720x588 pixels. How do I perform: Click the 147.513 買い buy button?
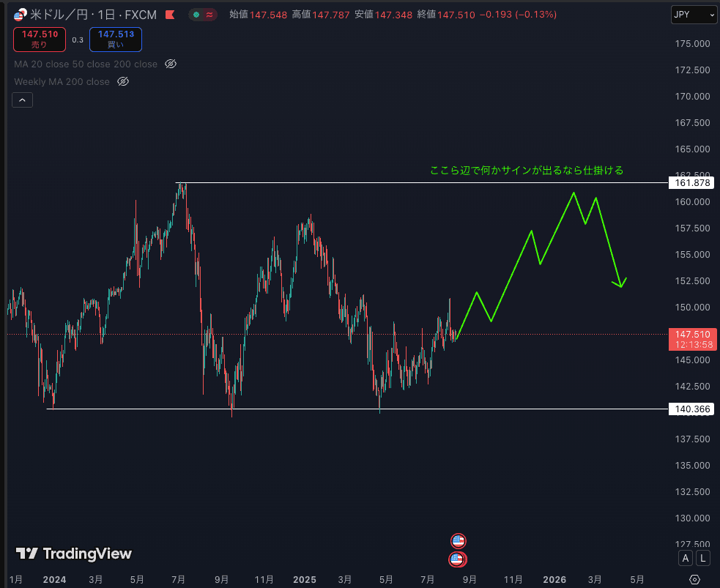pos(116,39)
